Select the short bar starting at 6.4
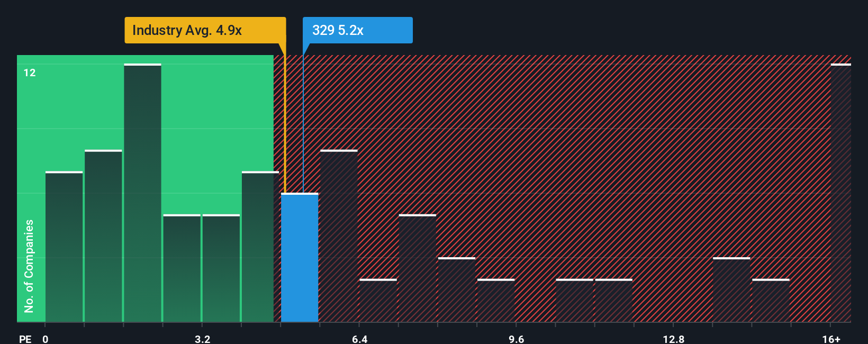The image size is (868, 344). 378,301
